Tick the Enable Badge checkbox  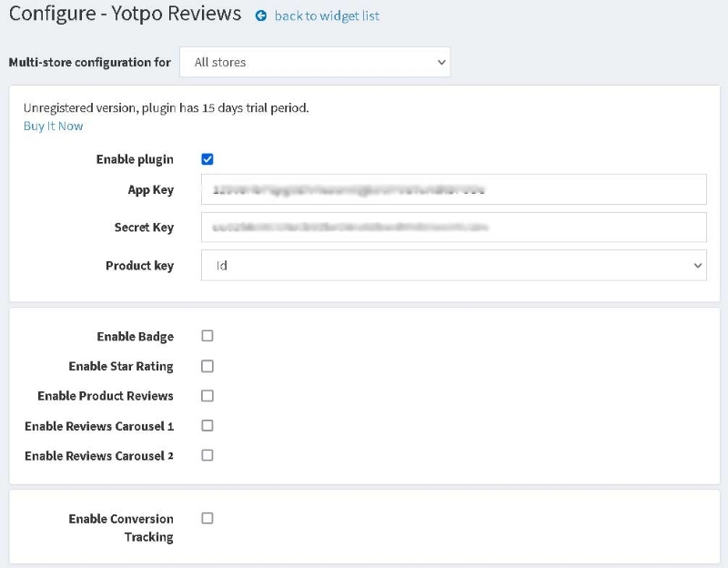(207, 336)
